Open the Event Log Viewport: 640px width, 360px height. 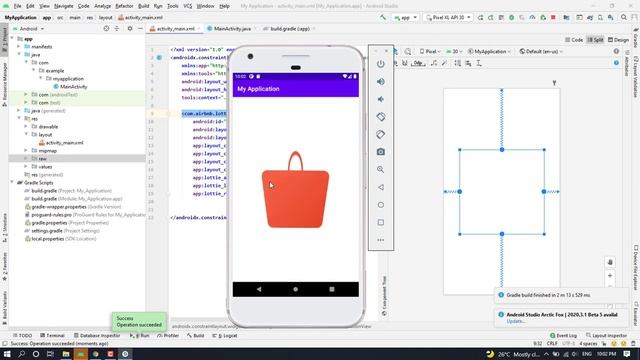click(x=563, y=336)
